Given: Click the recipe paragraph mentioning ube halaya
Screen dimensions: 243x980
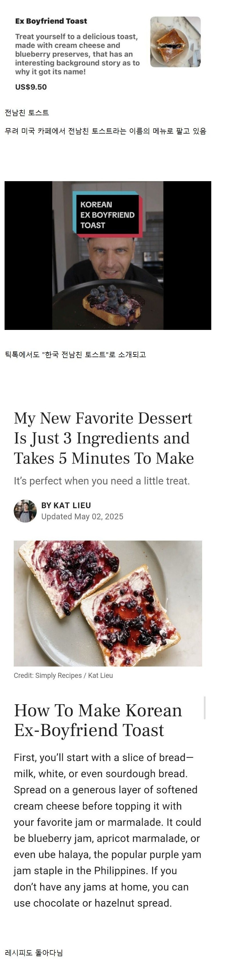Looking at the screenshot, I should [107, 830].
